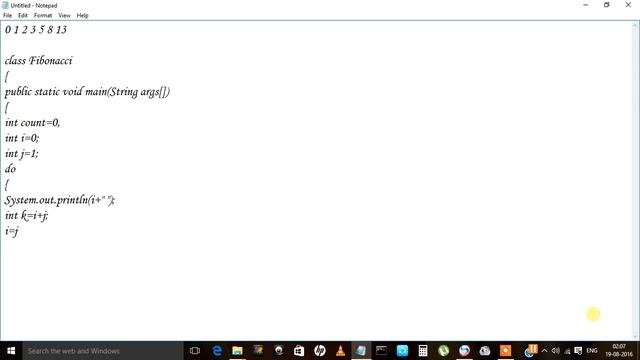640x360 pixels.
Task: Click the sequence '0 1 2 3 5 8 13'
Action: tap(36, 29)
